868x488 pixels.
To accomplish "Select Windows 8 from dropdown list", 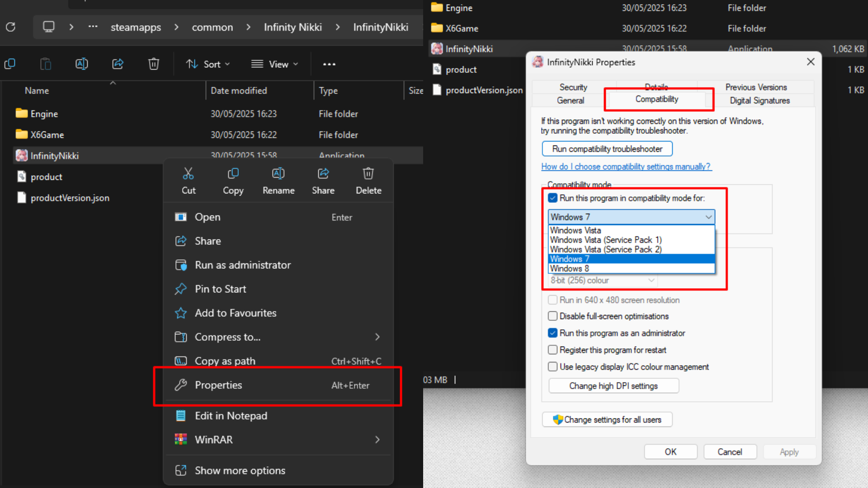I will tap(631, 268).
